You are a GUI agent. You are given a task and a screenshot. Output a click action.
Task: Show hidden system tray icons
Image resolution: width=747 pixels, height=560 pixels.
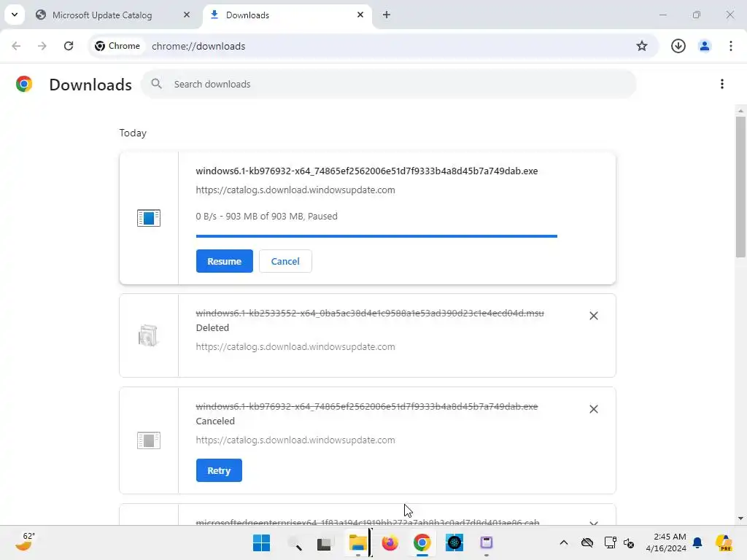564,542
